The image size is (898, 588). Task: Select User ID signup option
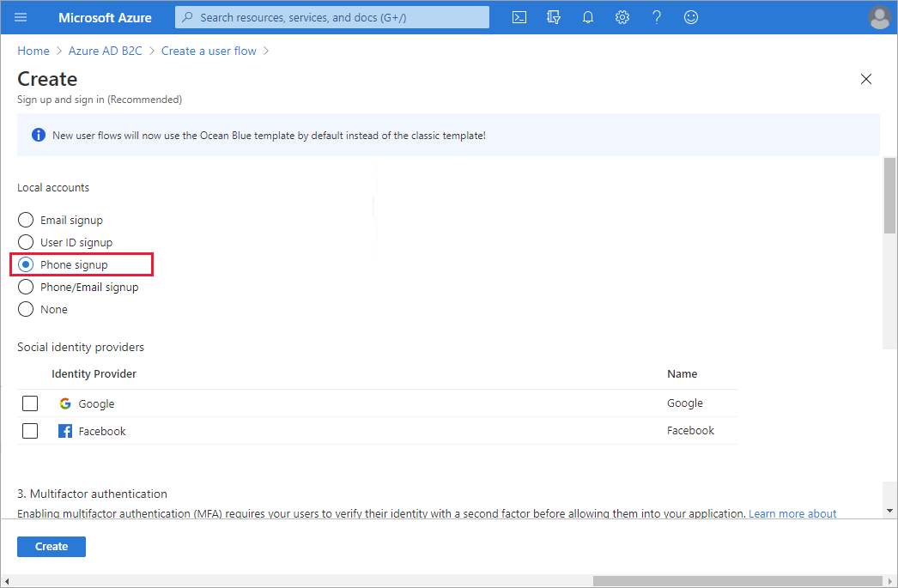[26, 242]
